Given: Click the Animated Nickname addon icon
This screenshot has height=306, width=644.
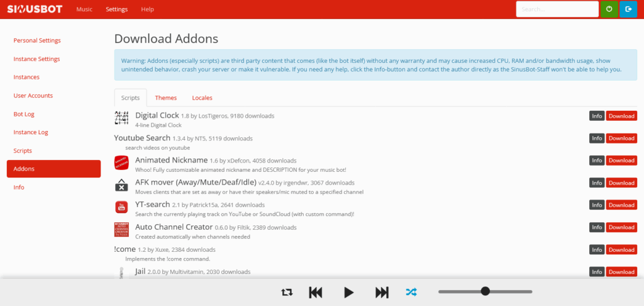Looking at the screenshot, I should tap(121, 162).
